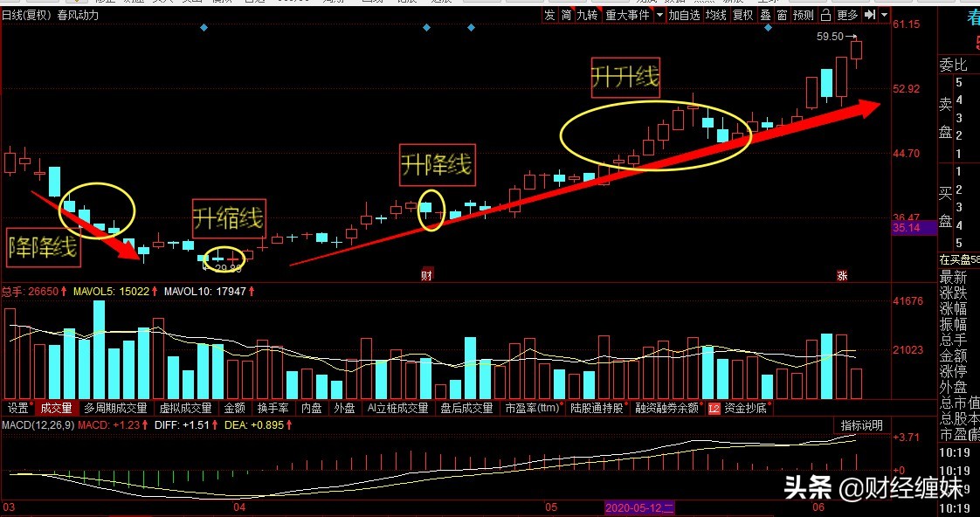Screen dimensions: 980x517
Task: Select the 换手率 turnover tab
Action: pyautogui.click(x=273, y=408)
